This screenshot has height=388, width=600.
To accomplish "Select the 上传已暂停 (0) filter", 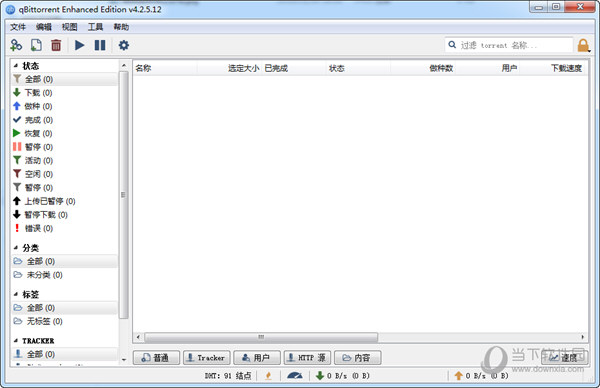I will pos(64,201).
